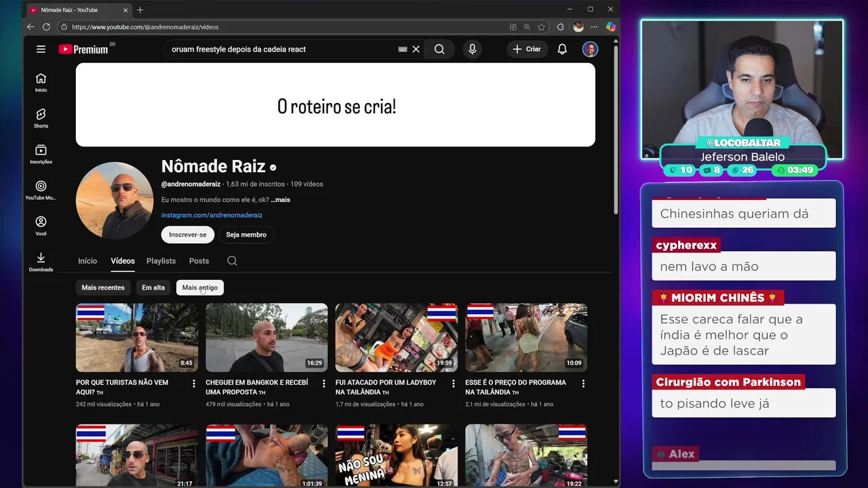
Task: Expand channel description with ...mais
Action: click(x=281, y=200)
